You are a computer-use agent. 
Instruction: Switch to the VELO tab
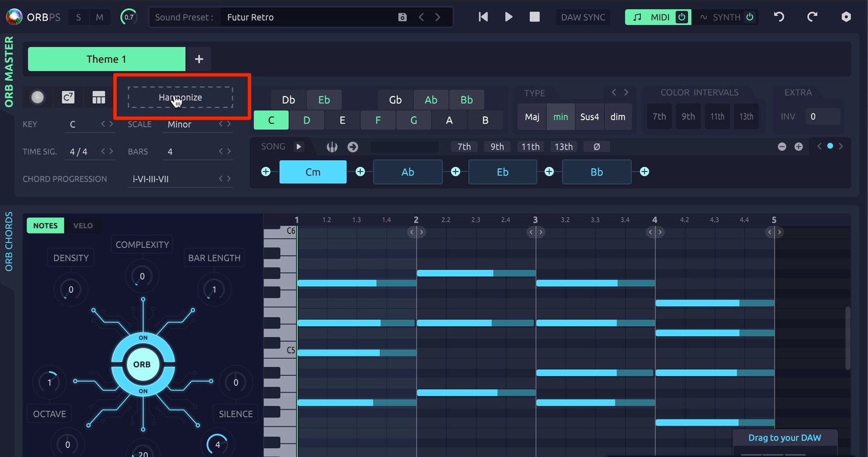(83, 226)
